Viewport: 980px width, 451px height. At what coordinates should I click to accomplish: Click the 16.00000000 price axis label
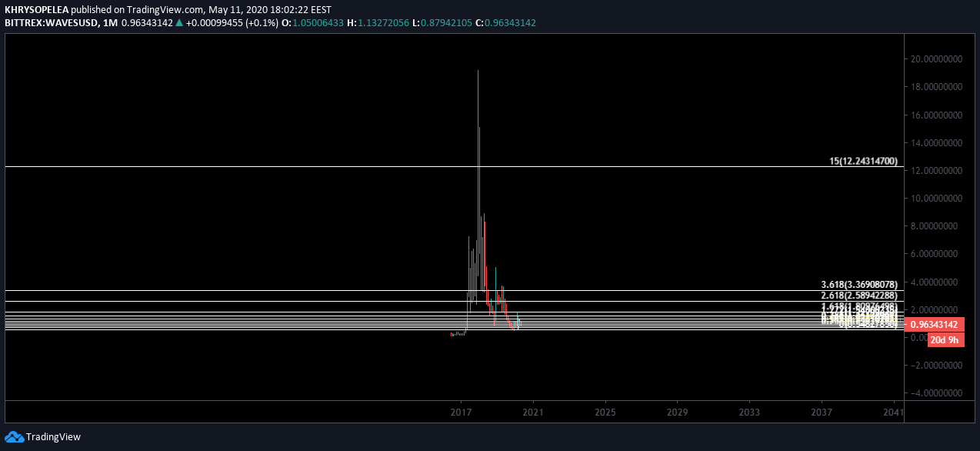935,115
